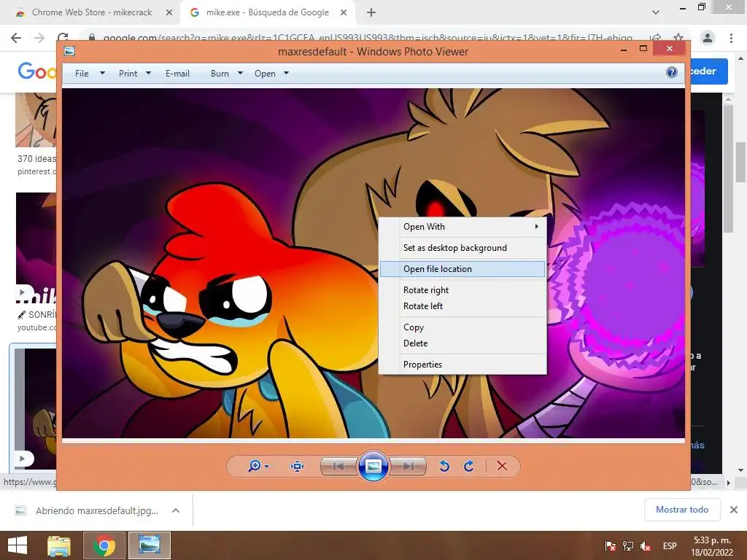Rotate image counterclockwise icon
This screenshot has height=560, width=747.
click(x=444, y=466)
